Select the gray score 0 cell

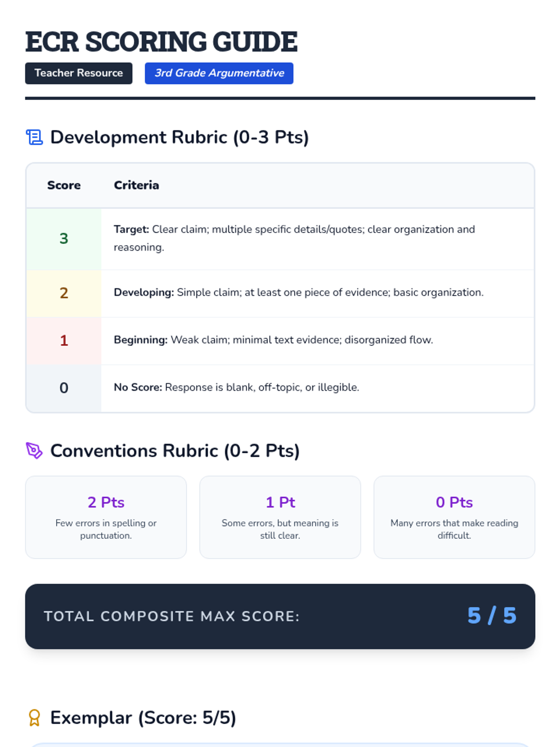click(64, 388)
